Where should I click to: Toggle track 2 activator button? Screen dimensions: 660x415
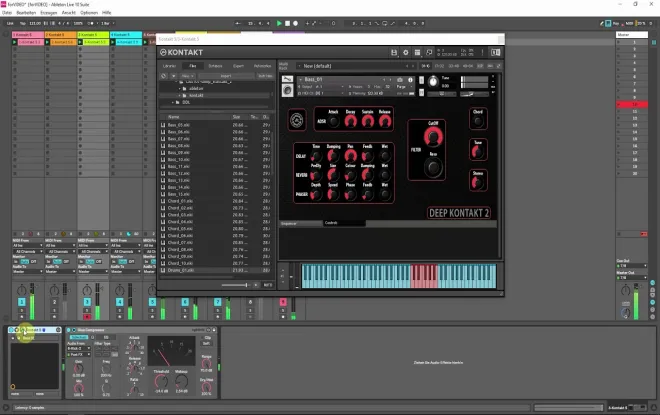coord(54,302)
